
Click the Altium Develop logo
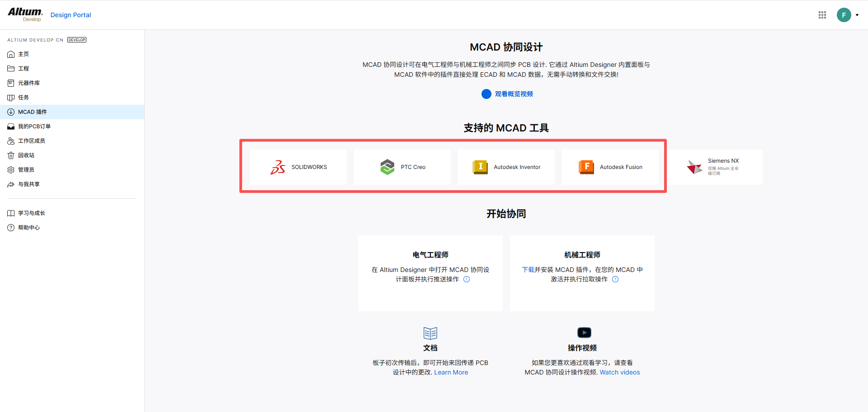point(25,14)
